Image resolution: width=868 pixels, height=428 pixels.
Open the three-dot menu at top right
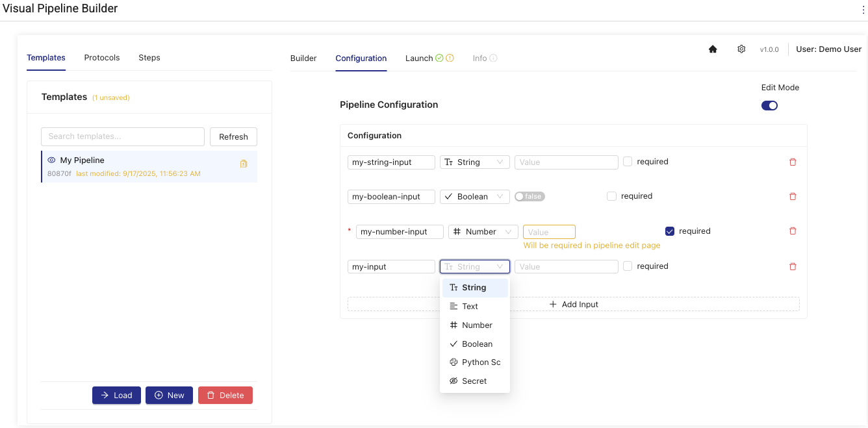coord(863,9)
